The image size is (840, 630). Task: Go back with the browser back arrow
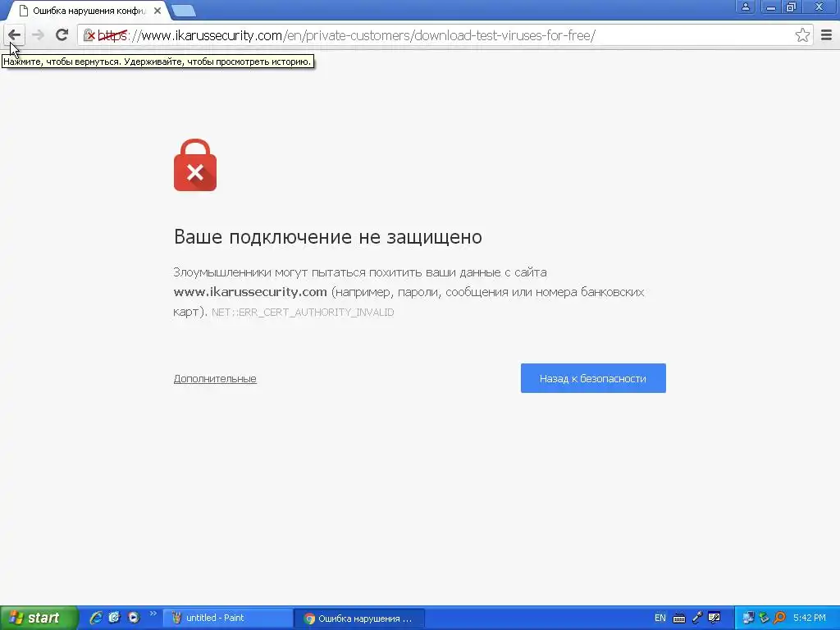(x=15, y=35)
